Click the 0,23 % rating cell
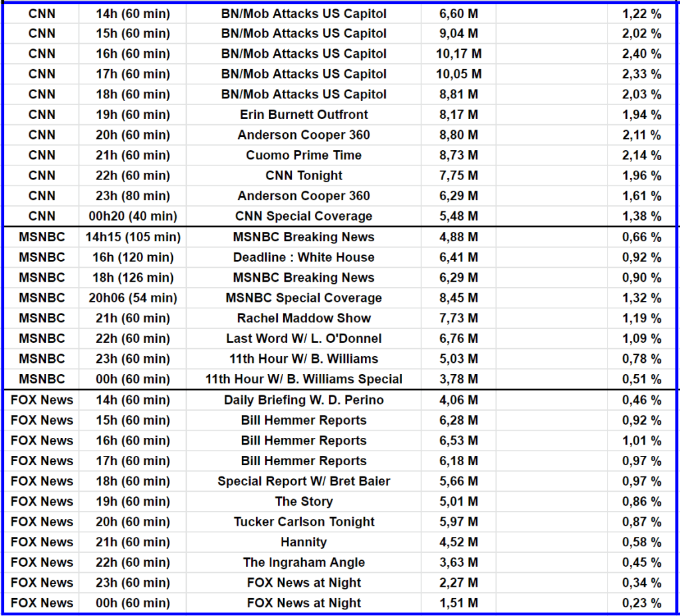This screenshot has height=616, width=680. click(x=641, y=603)
